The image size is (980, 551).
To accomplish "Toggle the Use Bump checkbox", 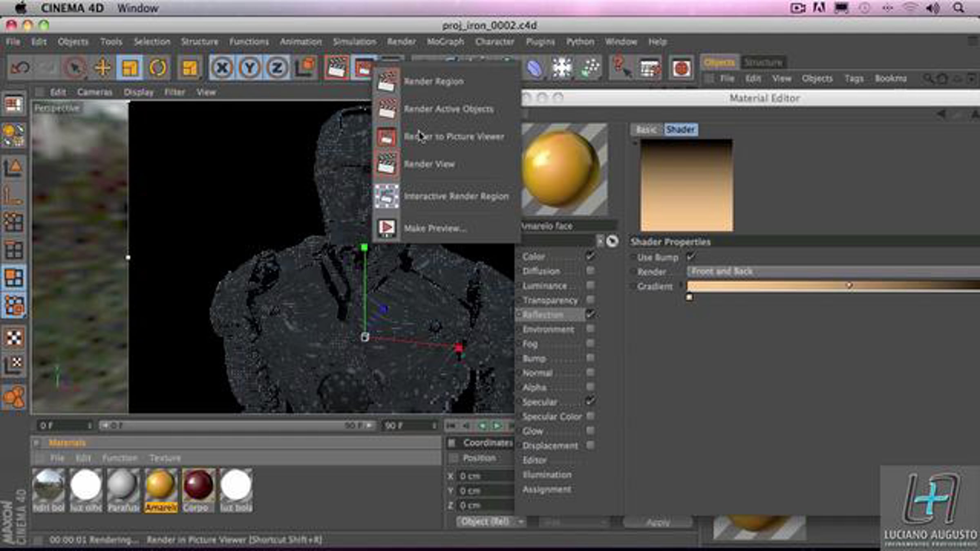I will [x=691, y=257].
